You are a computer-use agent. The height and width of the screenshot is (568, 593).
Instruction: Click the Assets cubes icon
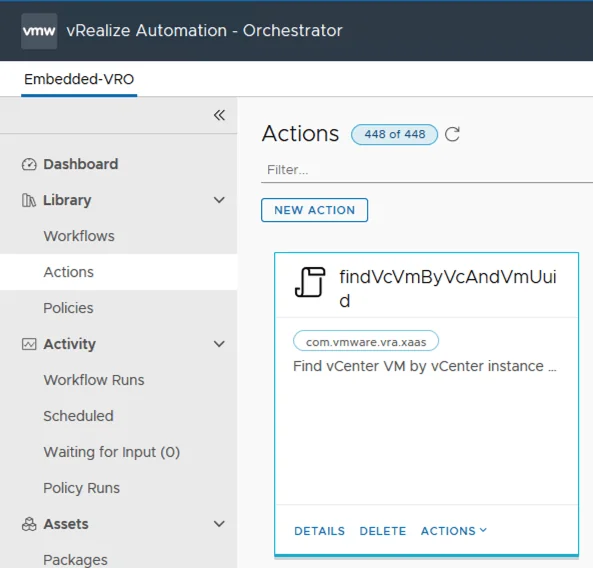(x=29, y=524)
